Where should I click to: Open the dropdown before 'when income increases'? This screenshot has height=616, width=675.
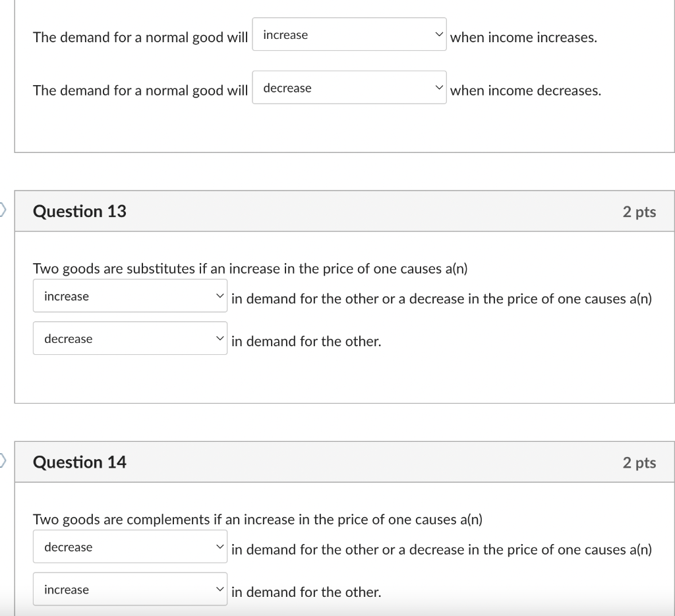pos(349,34)
